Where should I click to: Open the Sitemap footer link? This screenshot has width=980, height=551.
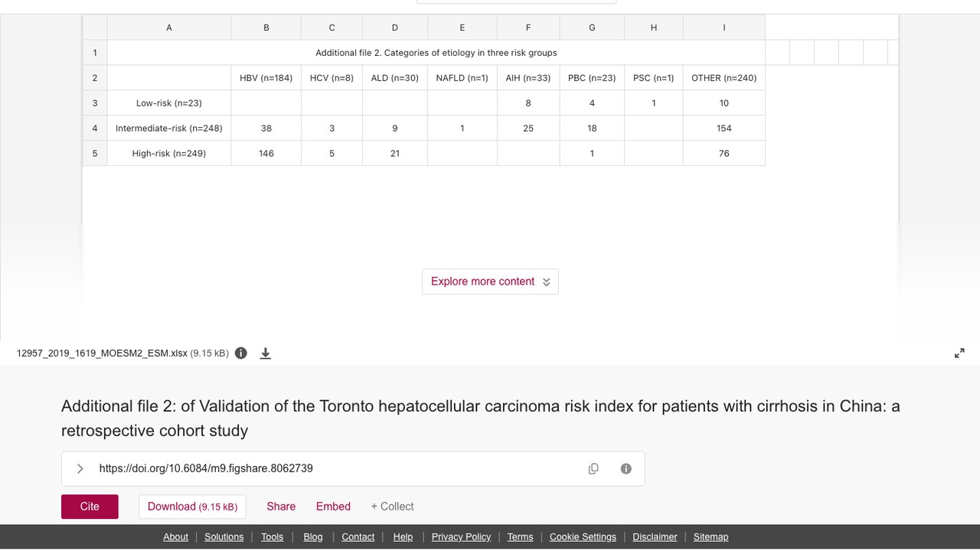tap(710, 537)
